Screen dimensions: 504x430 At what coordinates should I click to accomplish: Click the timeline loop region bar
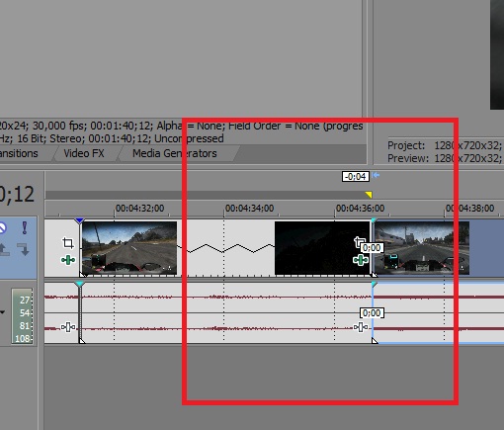coord(208,195)
